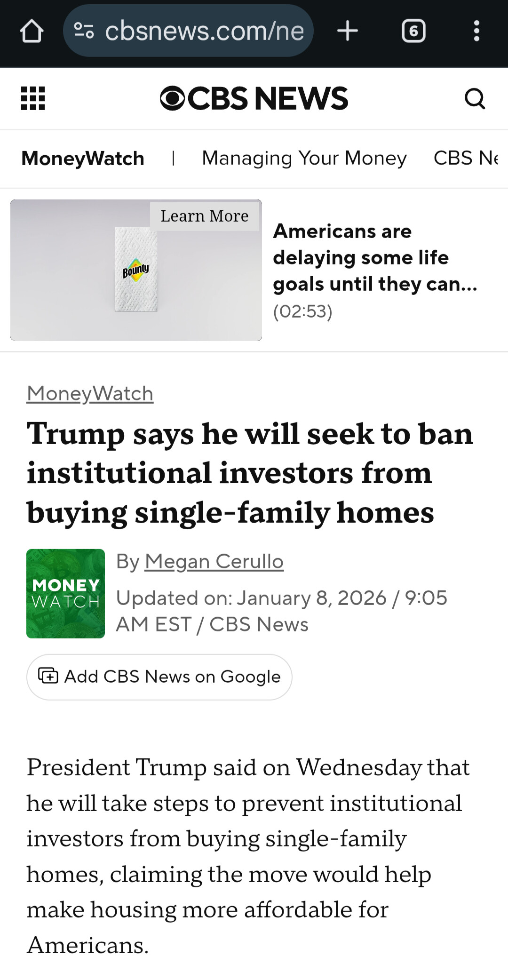Open the CBS News grid menu
Screen dimensions: 508x980
[x=33, y=98]
